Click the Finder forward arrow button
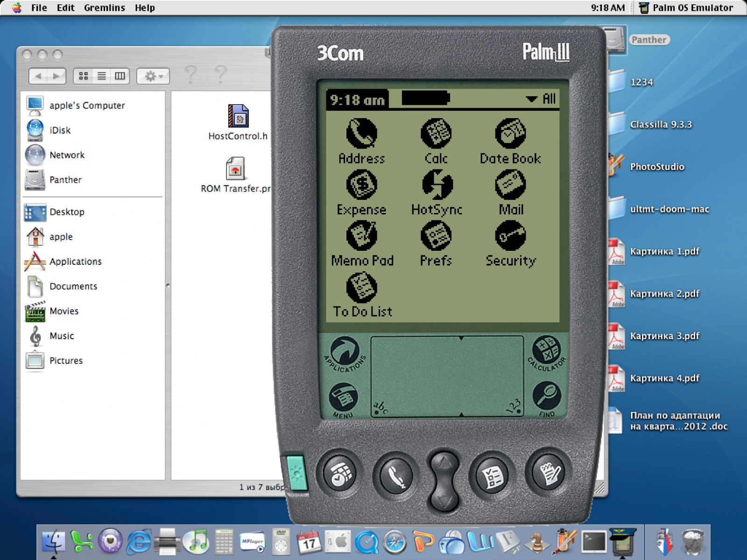Image resolution: width=747 pixels, height=560 pixels. tap(56, 76)
